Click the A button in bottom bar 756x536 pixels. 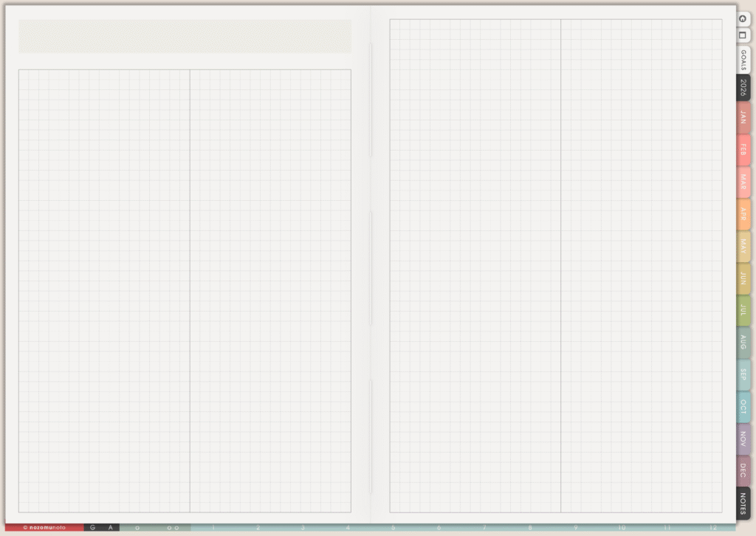[x=111, y=528]
